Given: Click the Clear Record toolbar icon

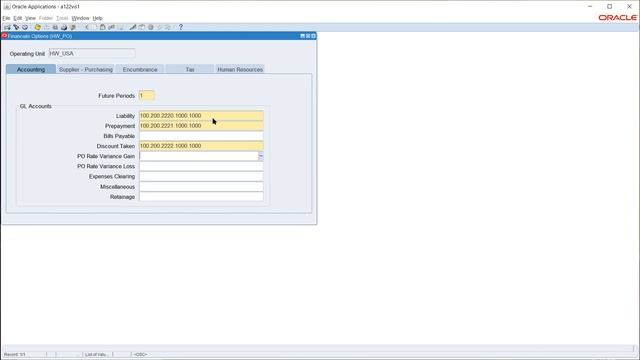Looking at the screenshot, I should [x=111, y=27].
